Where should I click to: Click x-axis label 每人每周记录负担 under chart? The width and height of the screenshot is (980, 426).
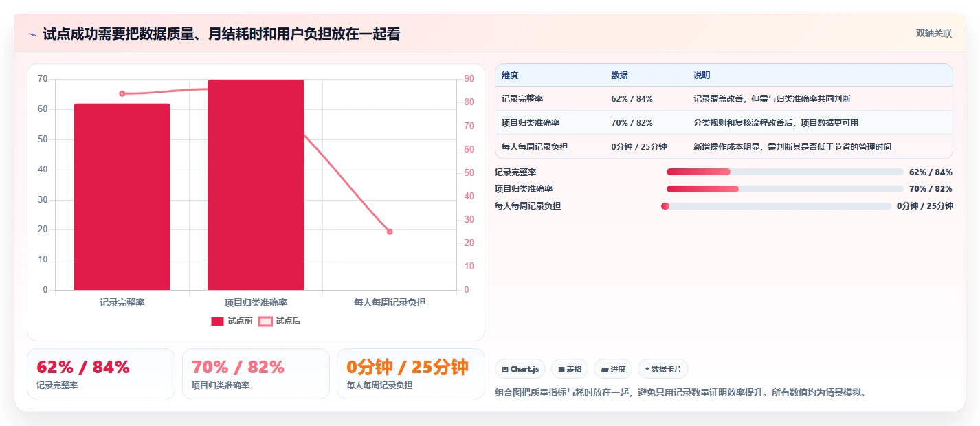[x=390, y=302]
